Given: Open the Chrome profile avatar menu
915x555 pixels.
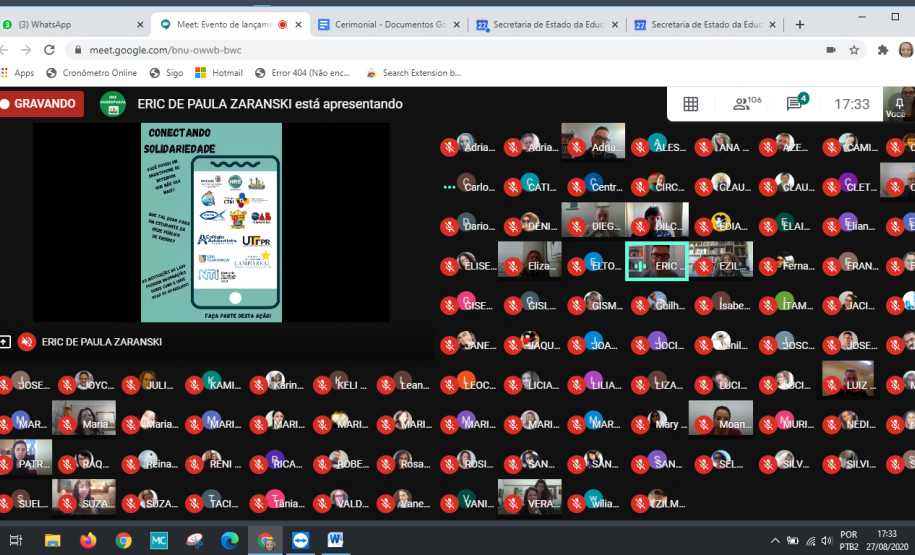Looking at the screenshot, I should click(x=905, y=50).
